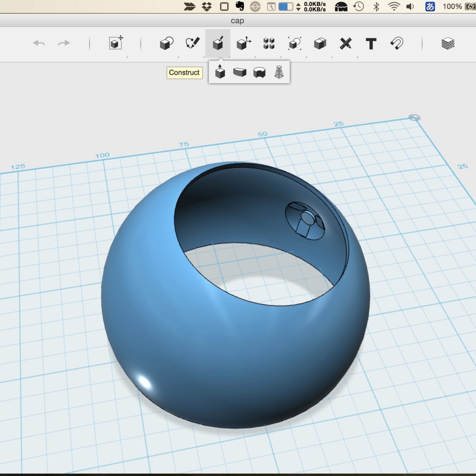Click the 100% battery status text
Viewport: 476px width, 476px height.
[452, 6]
